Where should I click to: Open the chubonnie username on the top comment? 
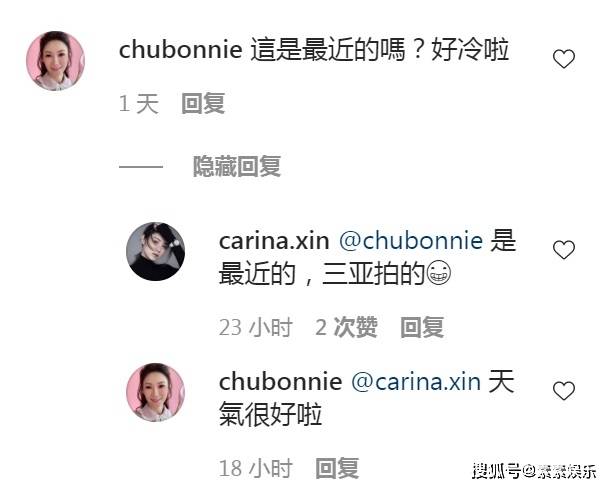(x=180, y=50)
